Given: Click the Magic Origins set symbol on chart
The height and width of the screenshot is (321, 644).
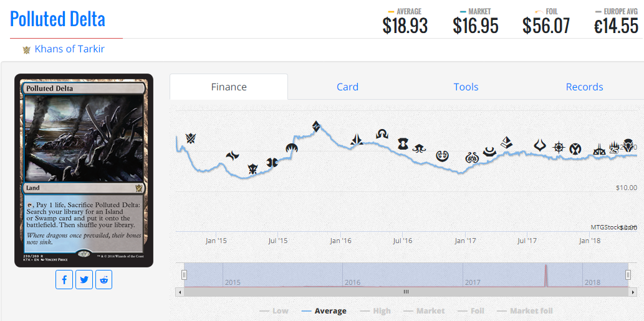Looking at the screenshot, I should pos(292,148).
